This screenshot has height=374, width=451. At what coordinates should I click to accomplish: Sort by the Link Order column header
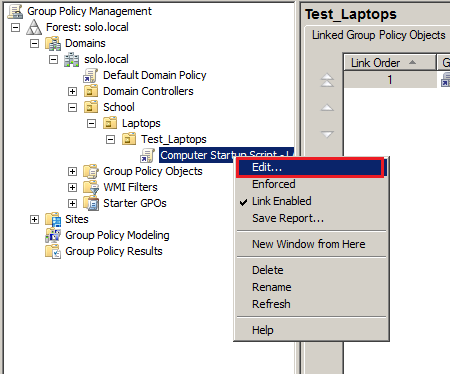tap(389, 63)
